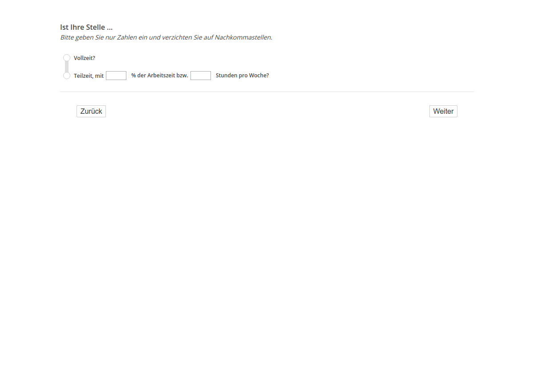Screen dimensions: 534x392
Task: Place cursor in the weekly hours box
Action: tap(201, 76)
